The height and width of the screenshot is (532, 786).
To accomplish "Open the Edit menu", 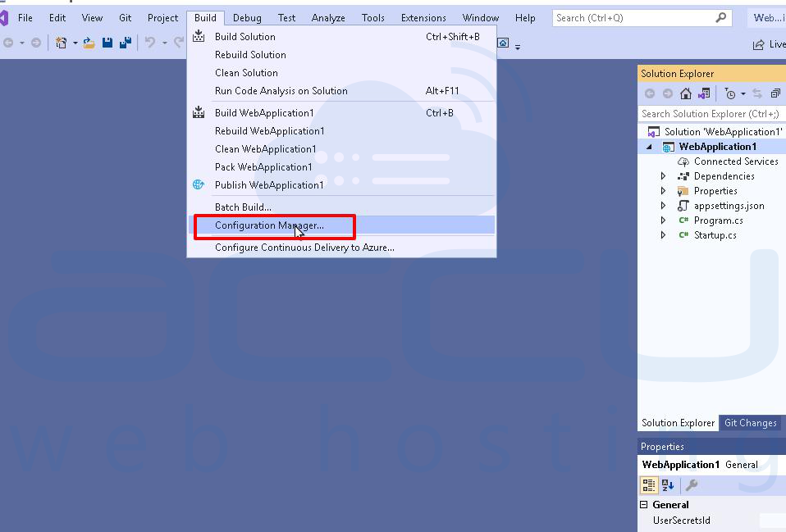I will 57,18.
